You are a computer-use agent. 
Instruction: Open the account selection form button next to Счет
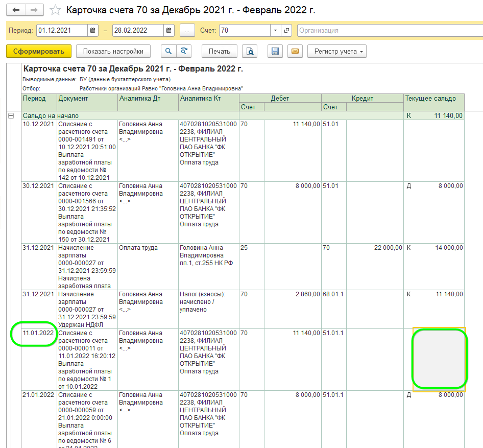click(x=286, y=31)
